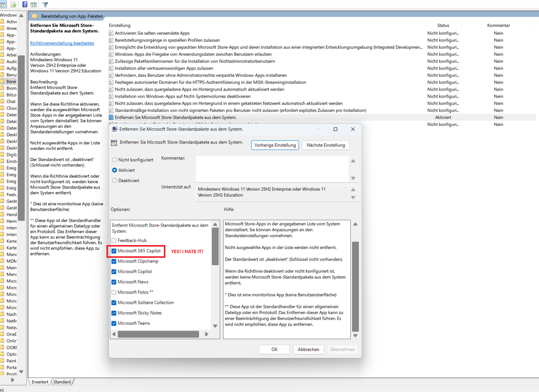
Task: Select the 'Deaktiviert' radio button
Action: 114,180
